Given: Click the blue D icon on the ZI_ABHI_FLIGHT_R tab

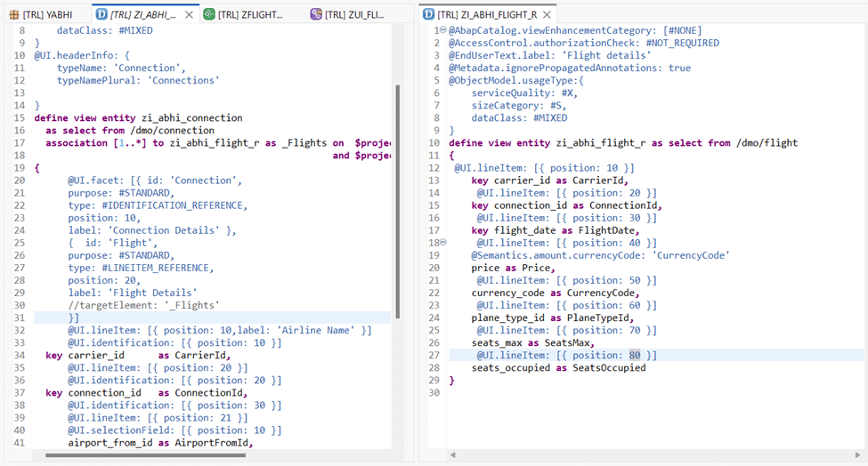Looking at the screenshot, I should point(429,15).
